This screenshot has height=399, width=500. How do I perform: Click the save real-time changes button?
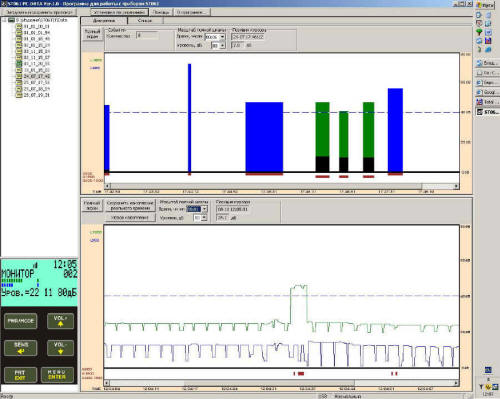[x=130, y=205]
